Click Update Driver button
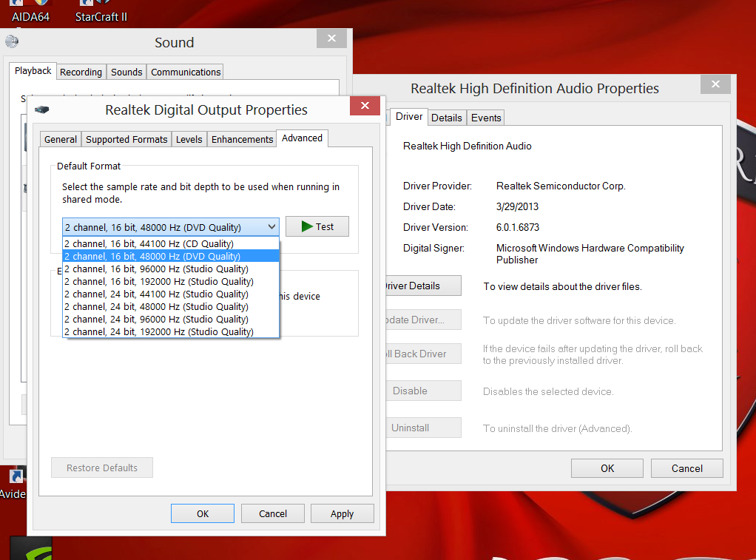The image size is (756, 560). [x=423, y=320]
